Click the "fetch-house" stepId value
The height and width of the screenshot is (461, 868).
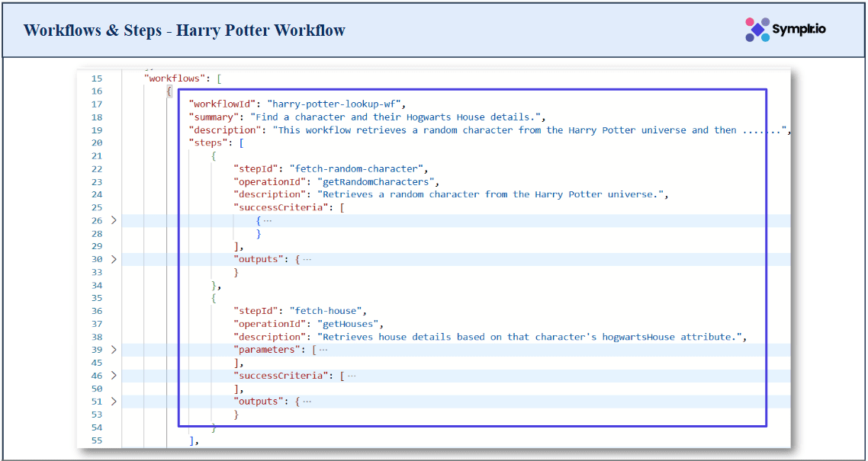[329, 311]
